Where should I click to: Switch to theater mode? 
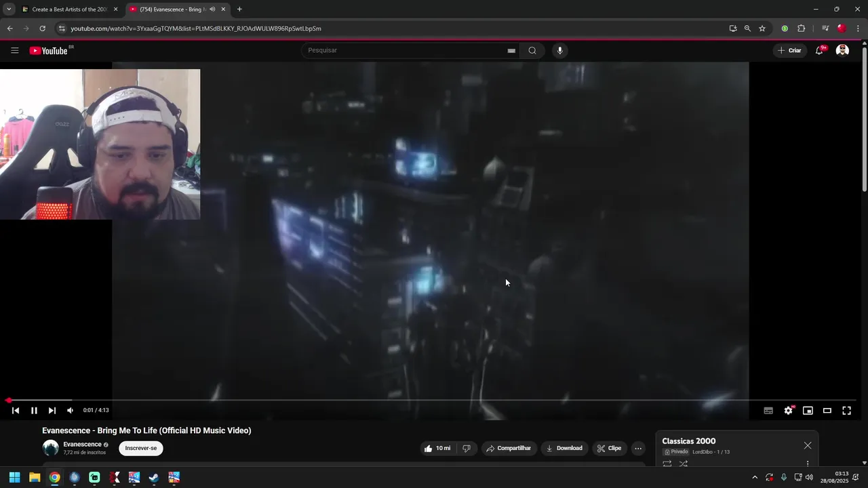pyautogui.click(x=827, y=410)
